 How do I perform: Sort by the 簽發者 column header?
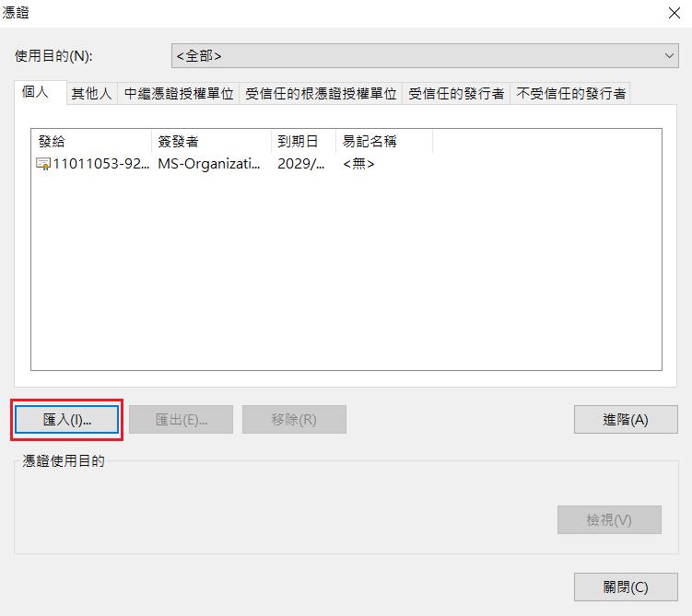pyautogui.click(x=211, y=142)
